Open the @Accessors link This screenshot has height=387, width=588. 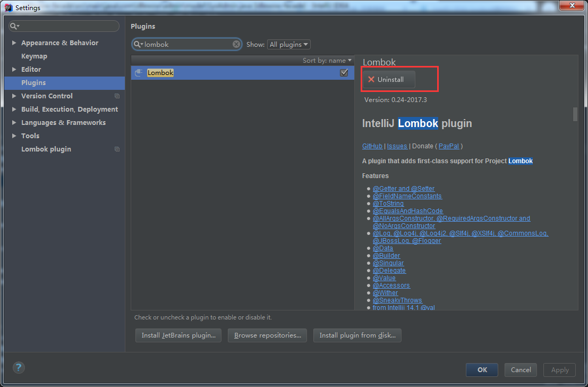tap(391, 285)
